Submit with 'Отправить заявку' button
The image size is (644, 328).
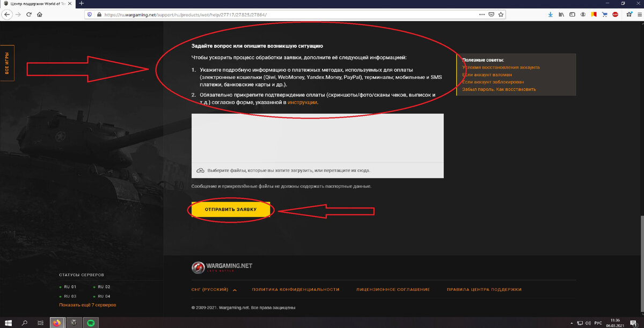[231, 210]
